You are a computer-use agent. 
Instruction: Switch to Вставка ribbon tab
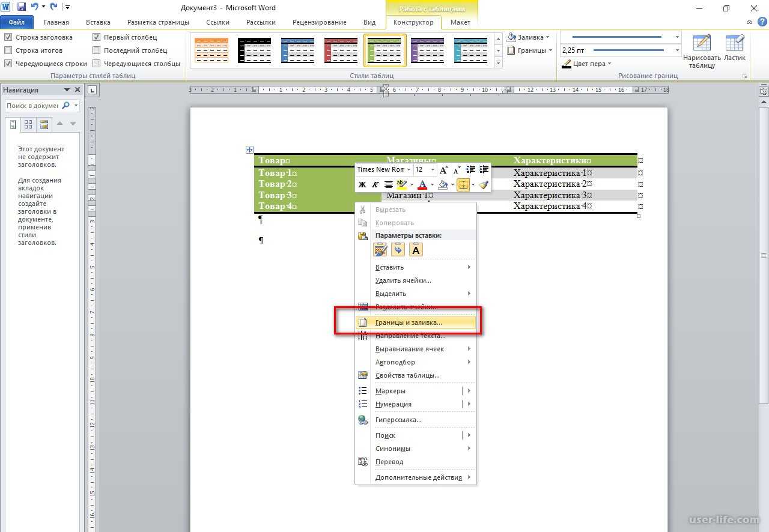98,22
